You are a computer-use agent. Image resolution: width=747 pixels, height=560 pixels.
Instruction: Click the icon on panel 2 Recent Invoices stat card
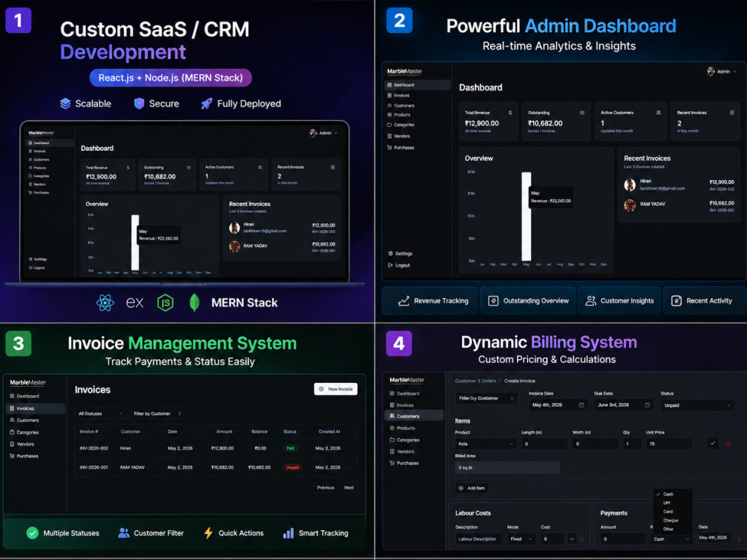pos(732,113)
